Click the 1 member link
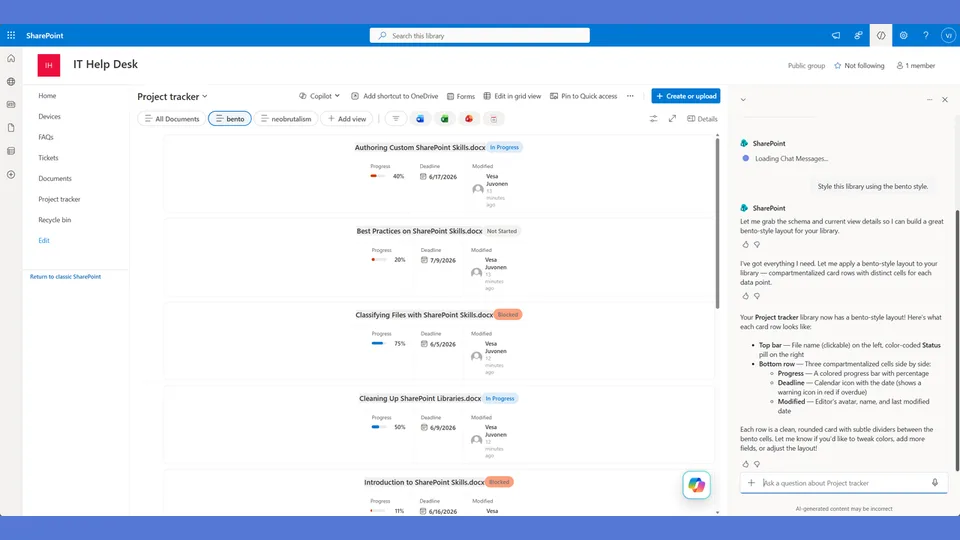 pyautogui.click(x=916, y=66)
